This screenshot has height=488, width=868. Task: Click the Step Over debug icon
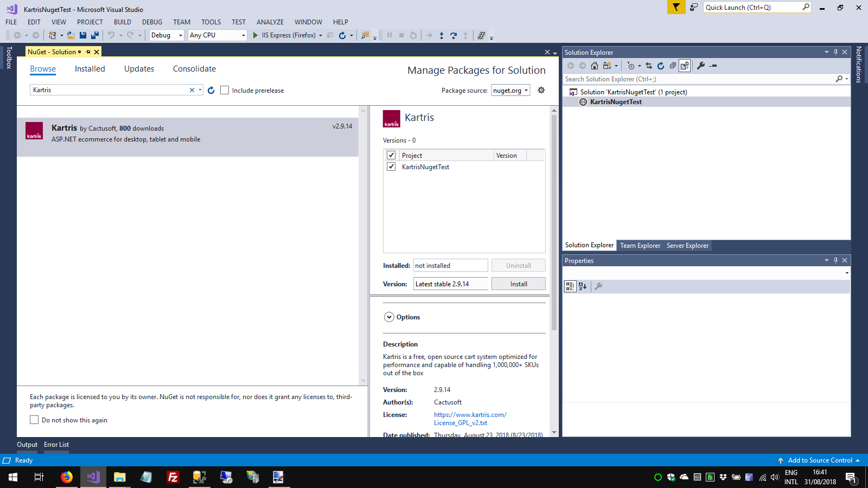click(454, 35)
